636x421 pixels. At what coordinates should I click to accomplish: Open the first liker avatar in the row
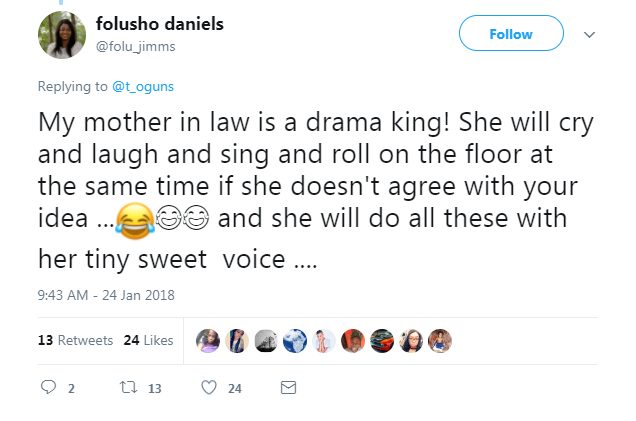coord(206,340)
